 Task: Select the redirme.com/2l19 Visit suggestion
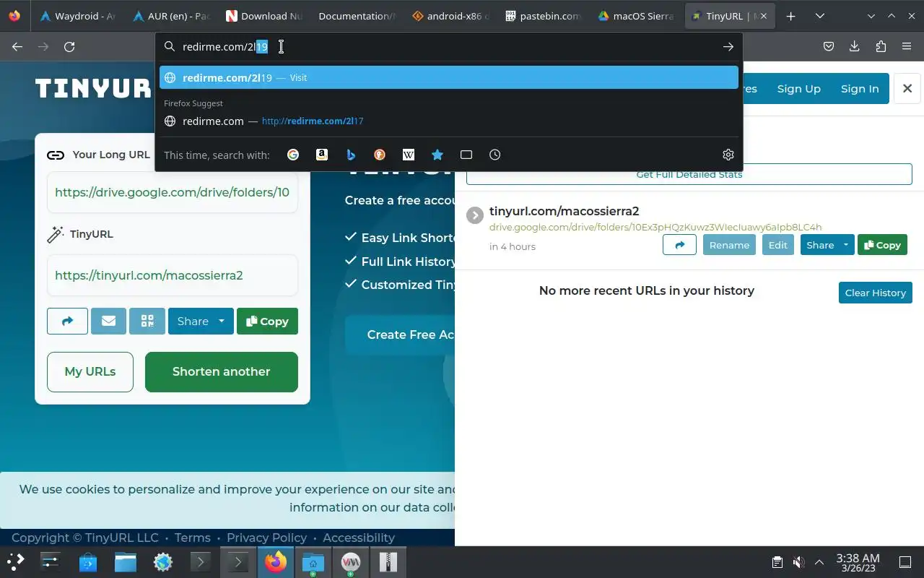coord(448,77)
